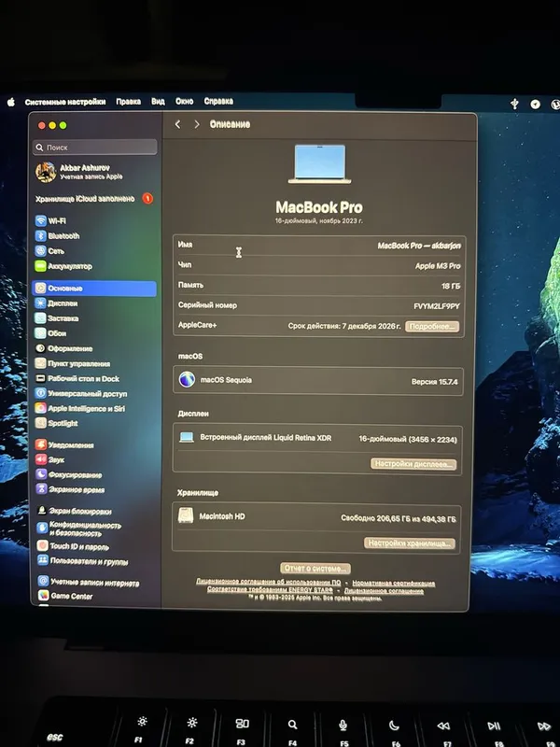Click the AppleCare+ Подробнее button
This screenshot has width=560, height=747.
[x=432, y=326]
